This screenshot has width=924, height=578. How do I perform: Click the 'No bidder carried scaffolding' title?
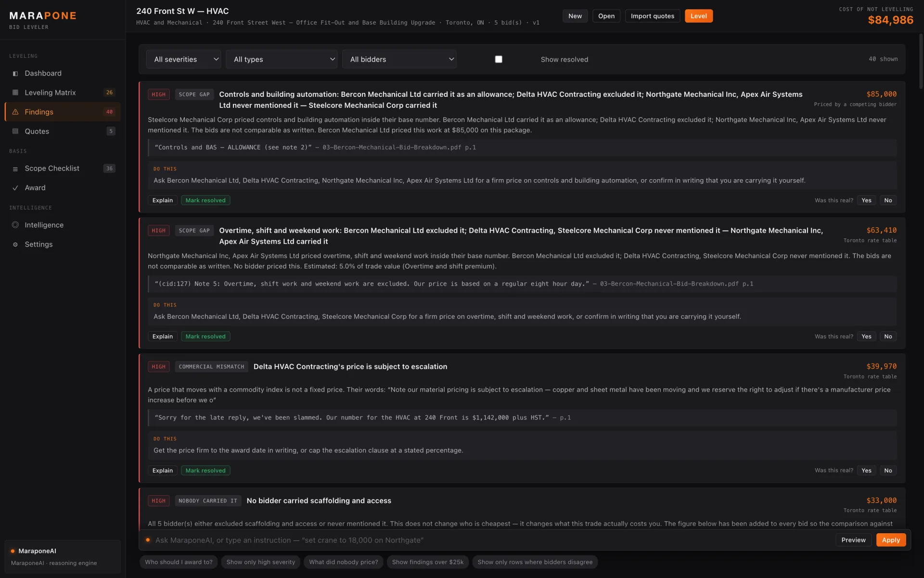tap(319, 501)
